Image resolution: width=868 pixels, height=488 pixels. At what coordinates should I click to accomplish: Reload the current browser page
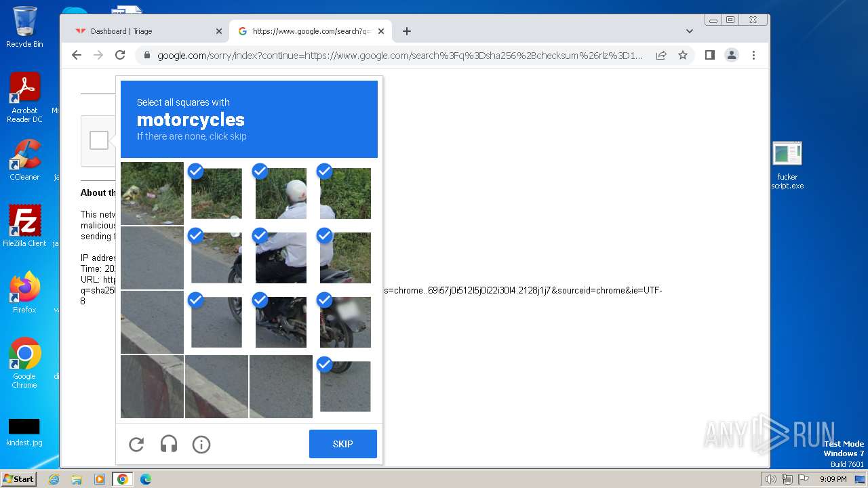(120, 55)
